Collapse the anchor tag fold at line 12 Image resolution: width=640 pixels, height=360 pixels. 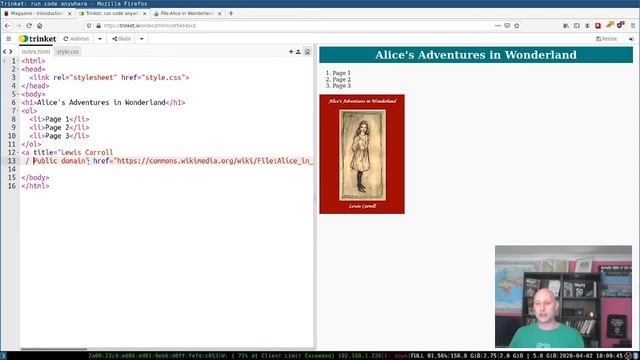pos(18,152)
